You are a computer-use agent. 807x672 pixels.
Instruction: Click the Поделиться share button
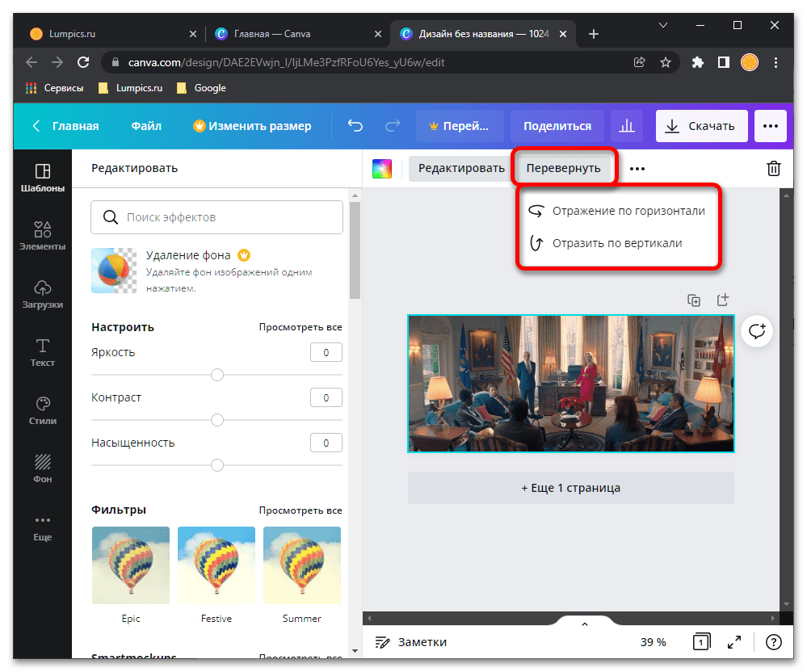[557, 126]
